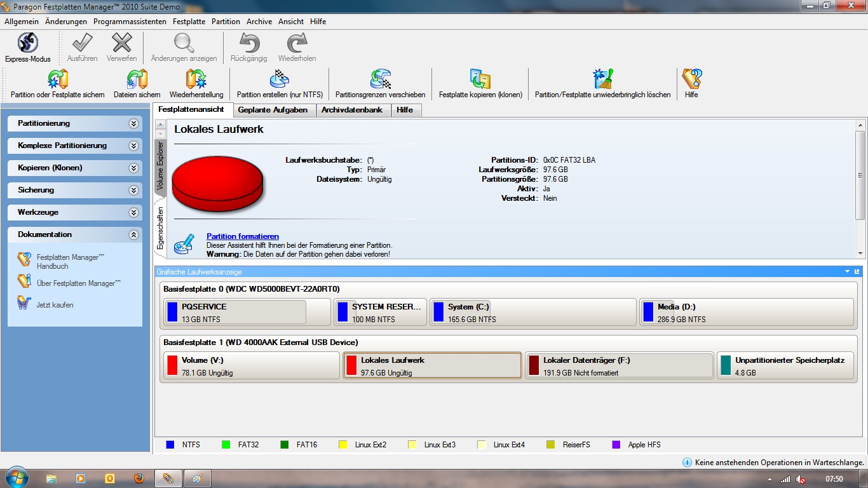Click the taskbar clock showing 07:50
868x488 pixels.
pyautogui.click(x=834, y=478)
